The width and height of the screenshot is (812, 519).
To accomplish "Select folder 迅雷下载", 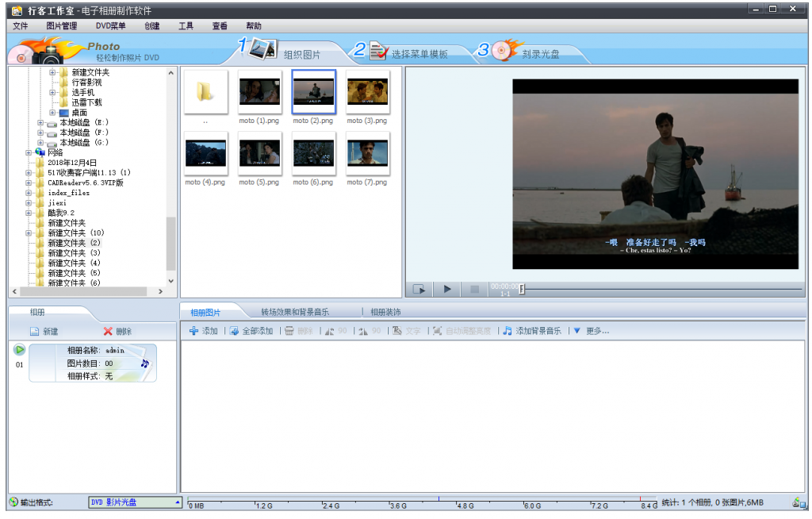I will (x=86, y=102).
